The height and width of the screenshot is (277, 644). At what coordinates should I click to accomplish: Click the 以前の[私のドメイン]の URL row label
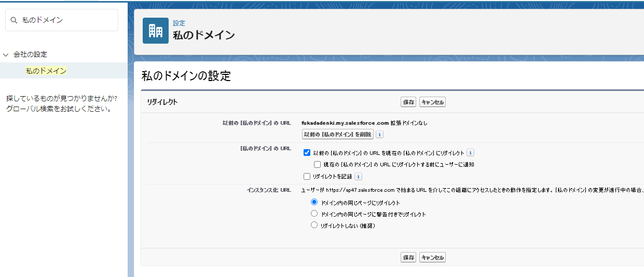point(256,123)
